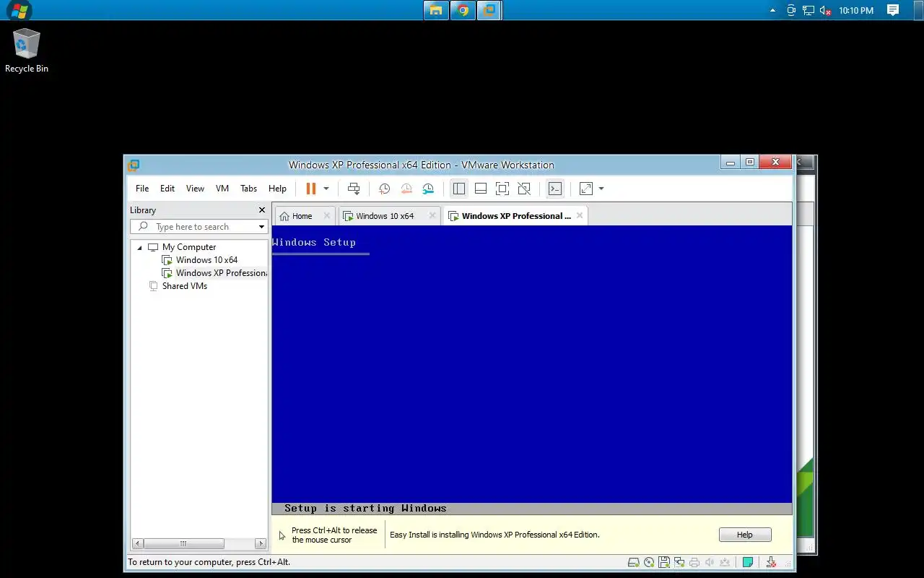The width and height of the screenshot is (924, 578).
Task: Open File Explorer from the taskbar
Action: [x=436, y=10]
